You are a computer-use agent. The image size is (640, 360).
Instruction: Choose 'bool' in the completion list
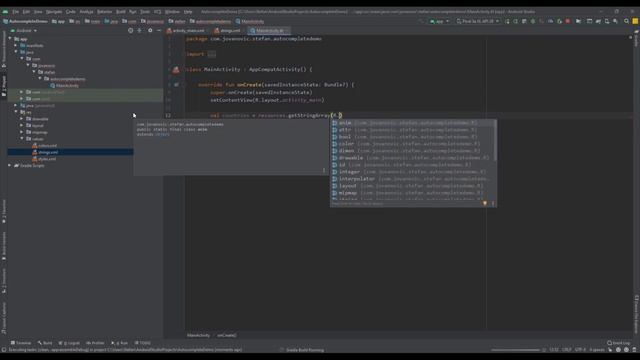pyautogui.click(x=412, y=137)
